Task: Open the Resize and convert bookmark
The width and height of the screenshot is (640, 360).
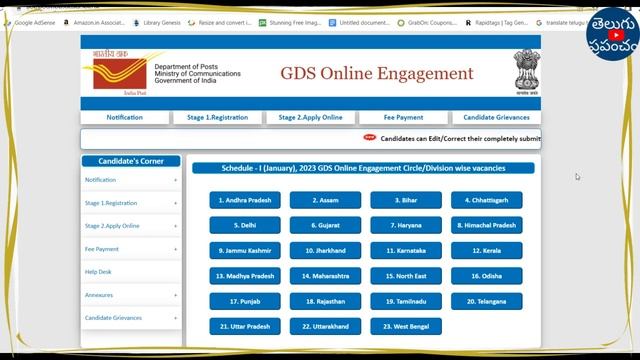Action: pyautogui.click(x=220, y=23)
